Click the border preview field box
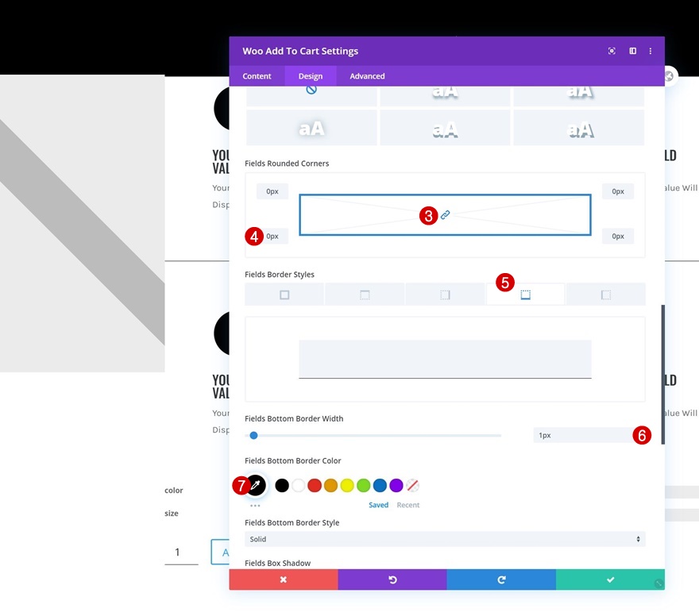Viewport: 699px width, 616px height. point(445,359)
